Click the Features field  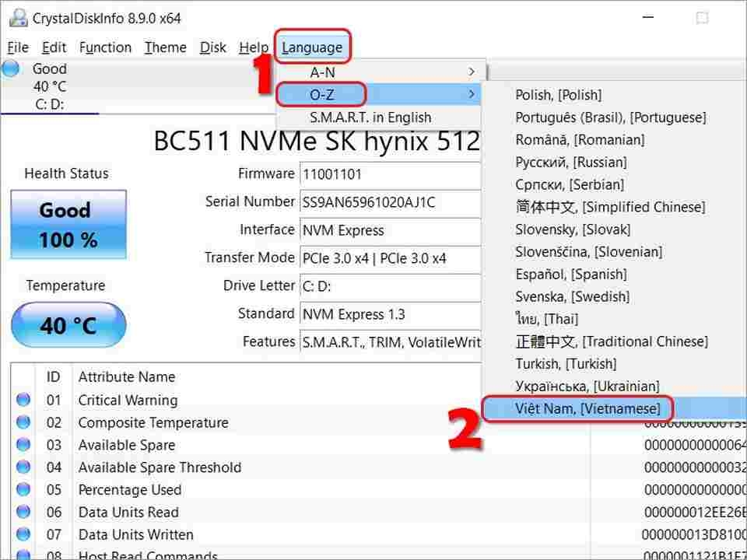coord(390,342)
